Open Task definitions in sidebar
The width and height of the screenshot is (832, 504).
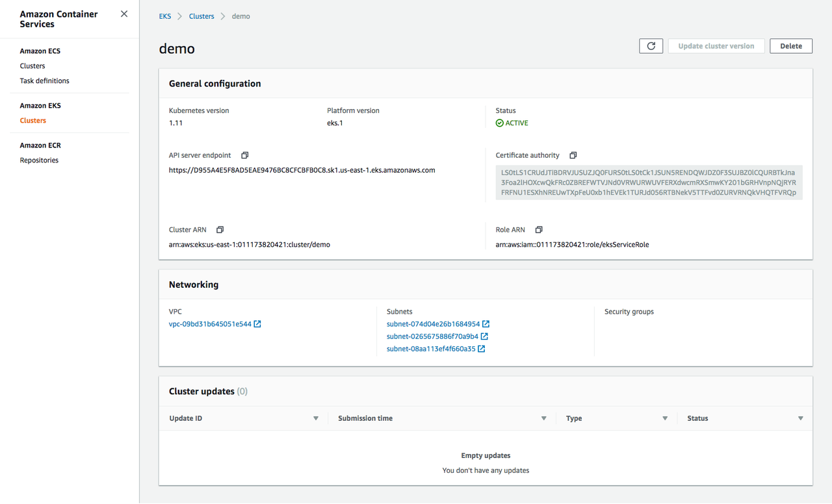[44, 81]
